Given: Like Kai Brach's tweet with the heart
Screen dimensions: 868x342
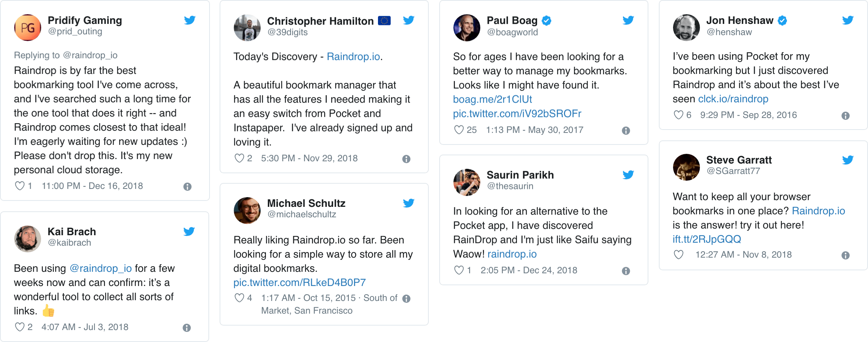Looking at the screenshot, I should (x=19, y=327).
